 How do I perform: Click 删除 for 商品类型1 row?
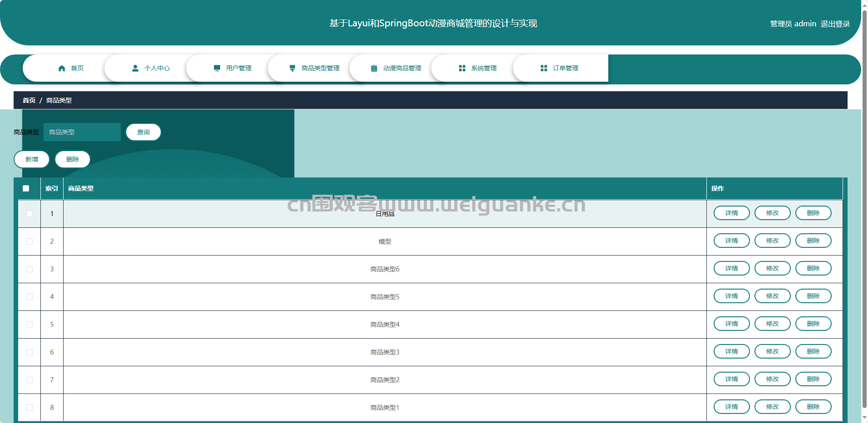(814, 407)
